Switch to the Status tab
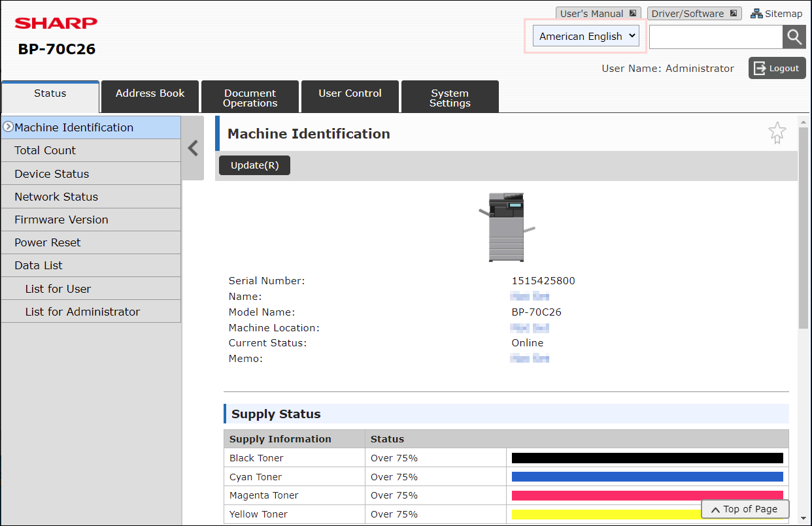This screenshot has width=812, height=526. (x=50, y=97)
